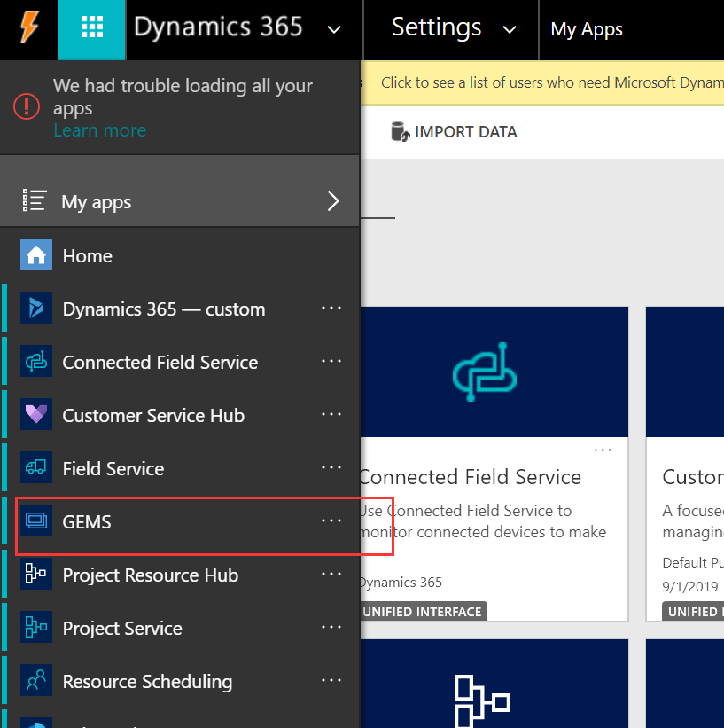The image size is (724, 728).
Task: Open the GEMS app icon
Action: 35,521
